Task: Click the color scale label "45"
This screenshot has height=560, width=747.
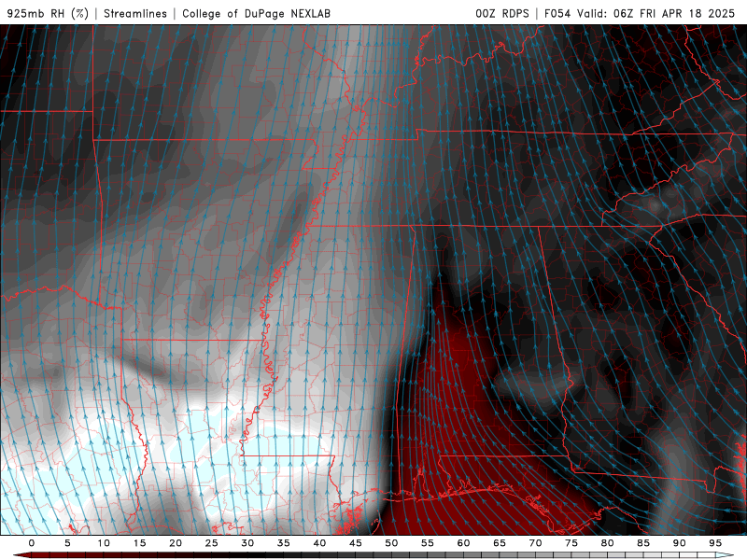Action: pyautogui.click(x=356, y=543)
